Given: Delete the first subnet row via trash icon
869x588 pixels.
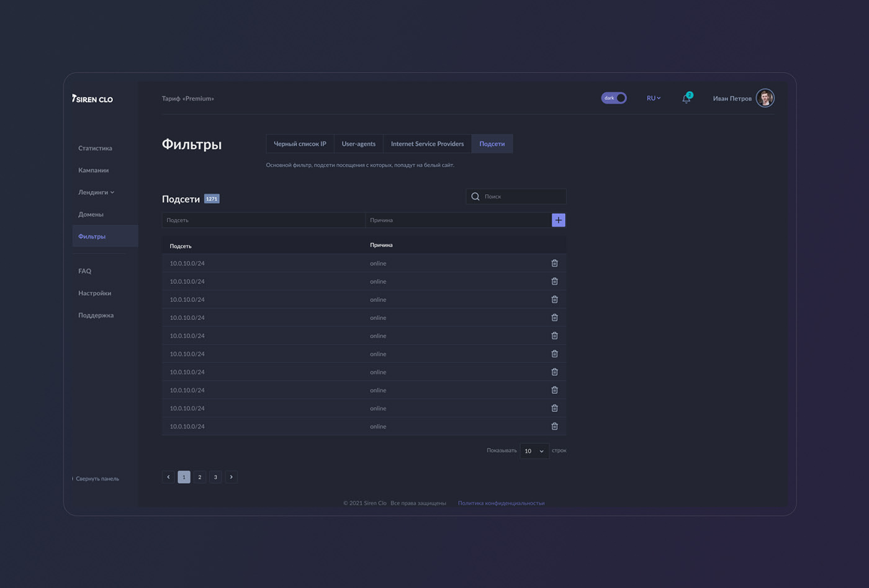Looking at the screenshot, I should point(555,263).
